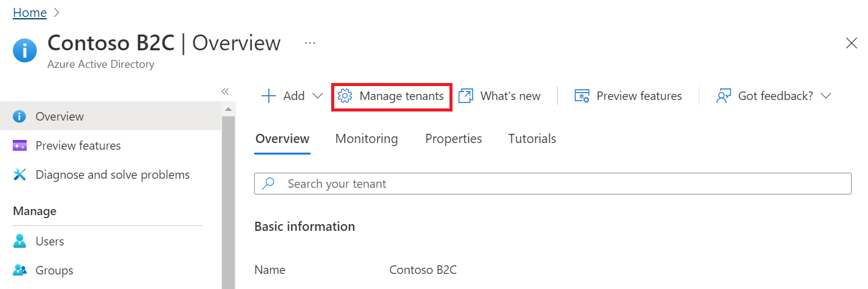Click the Manage tenants gear icon
Image resolution: width=868 pixels, height=289 pixels.
[345, 96]
